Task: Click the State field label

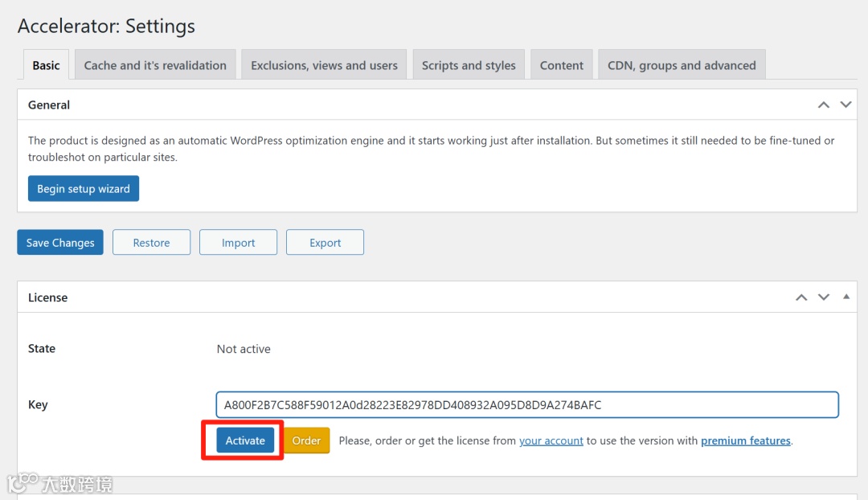Action: pyautogui.click(x=42, y=348)
